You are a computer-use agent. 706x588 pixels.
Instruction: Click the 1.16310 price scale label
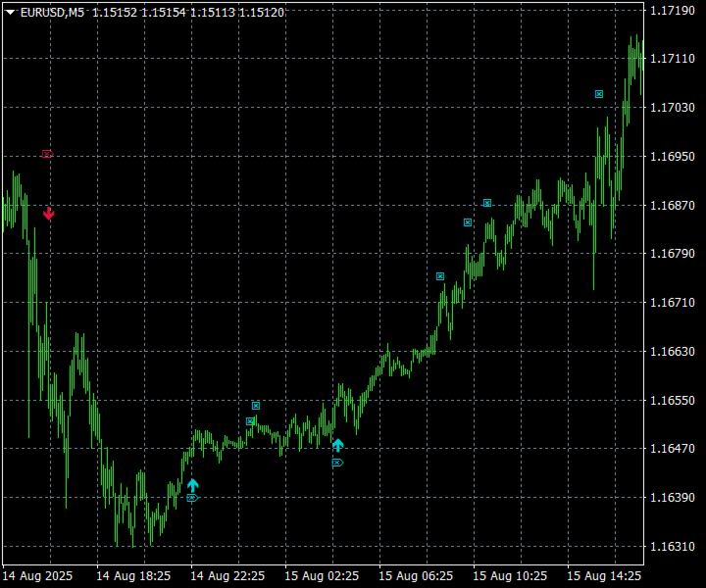pos(673,547)
